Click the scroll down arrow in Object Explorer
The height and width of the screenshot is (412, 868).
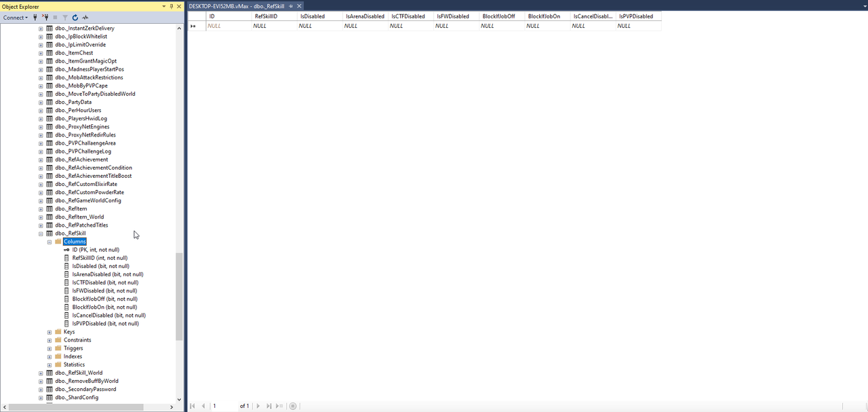[x=179, y=399]
